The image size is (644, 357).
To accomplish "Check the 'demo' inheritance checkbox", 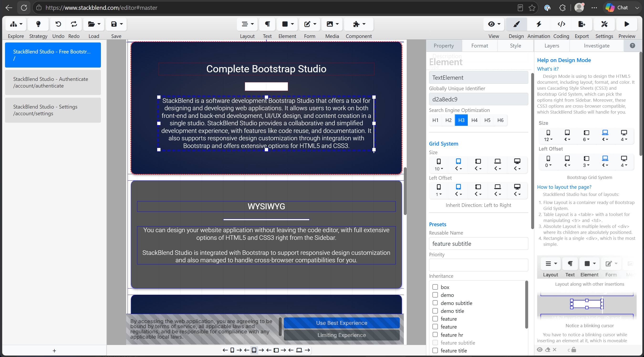I will point(435,295).
